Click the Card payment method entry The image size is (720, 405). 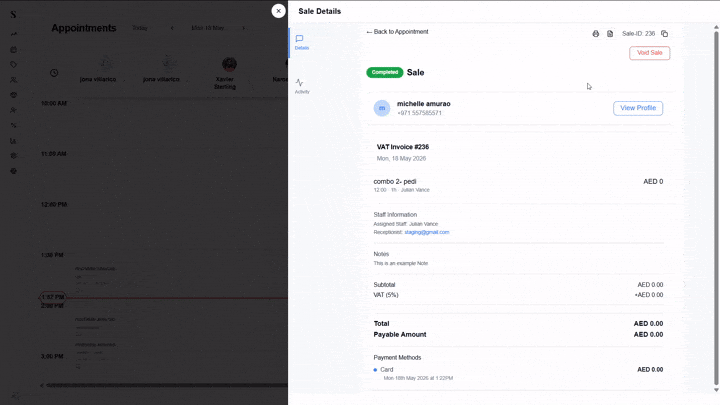click(387, 370)
